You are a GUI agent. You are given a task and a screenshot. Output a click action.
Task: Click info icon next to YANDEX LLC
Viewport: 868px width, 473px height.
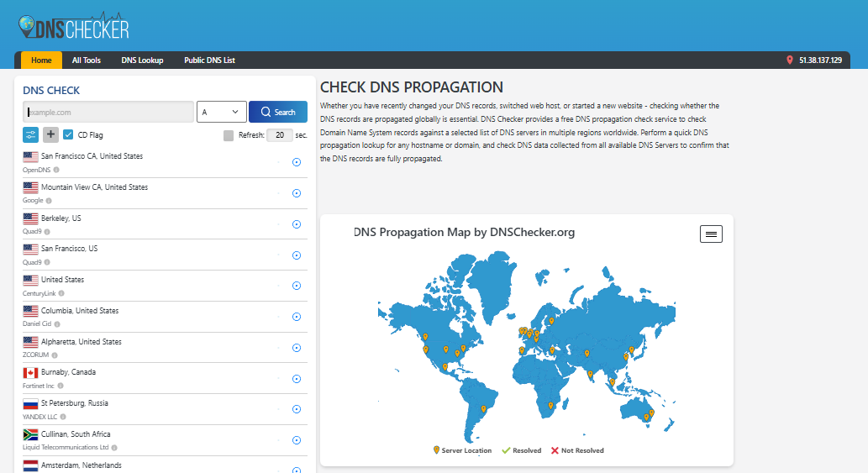tap(63, 417)
